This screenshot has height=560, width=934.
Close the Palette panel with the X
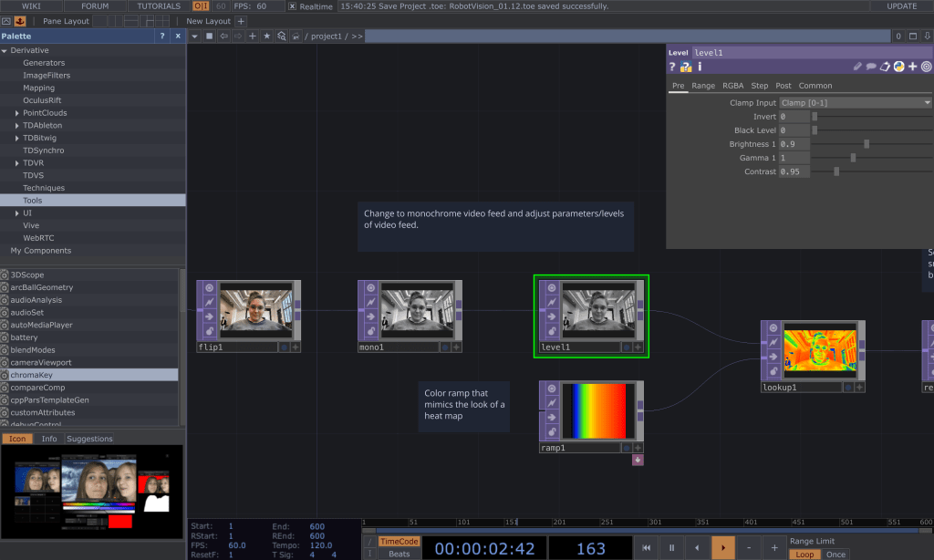[x=177, y=36]
